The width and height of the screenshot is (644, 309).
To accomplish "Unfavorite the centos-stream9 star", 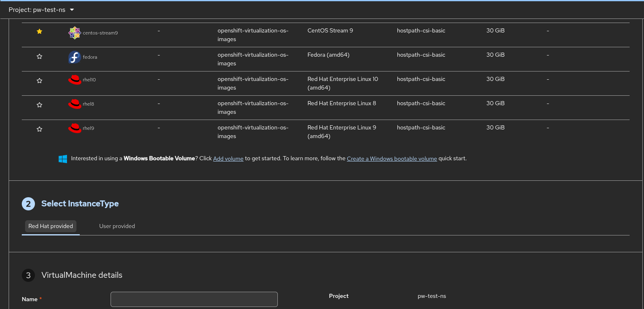I will pos(39,32).
